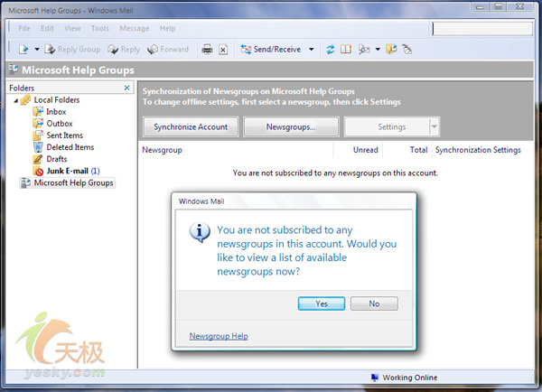
Task: Open the dropdown arrow next to Write message
Action: [37, 50]
